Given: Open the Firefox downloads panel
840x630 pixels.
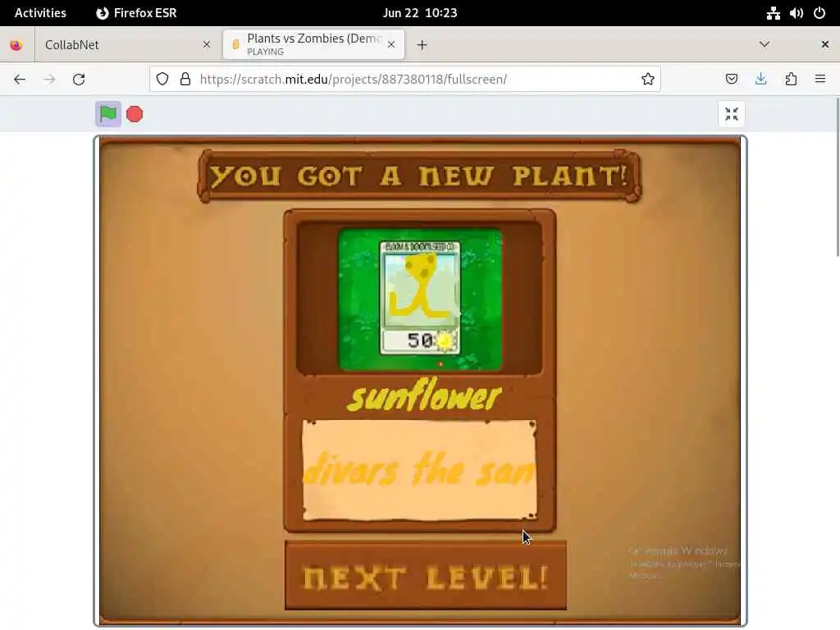Looking at the screenshot, I should 760,80.
